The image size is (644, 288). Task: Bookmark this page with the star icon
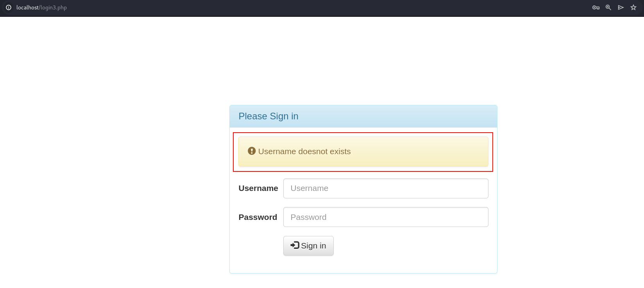[x=633, y=7]
